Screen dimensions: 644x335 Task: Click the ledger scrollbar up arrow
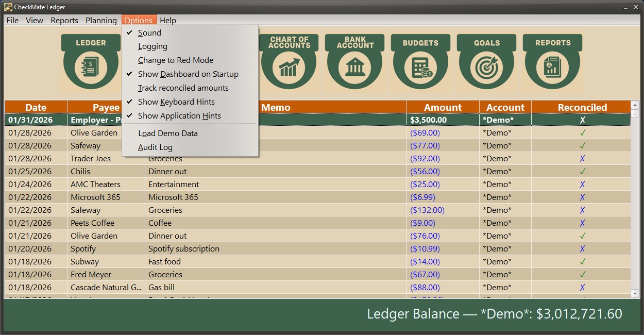point(635,105)
